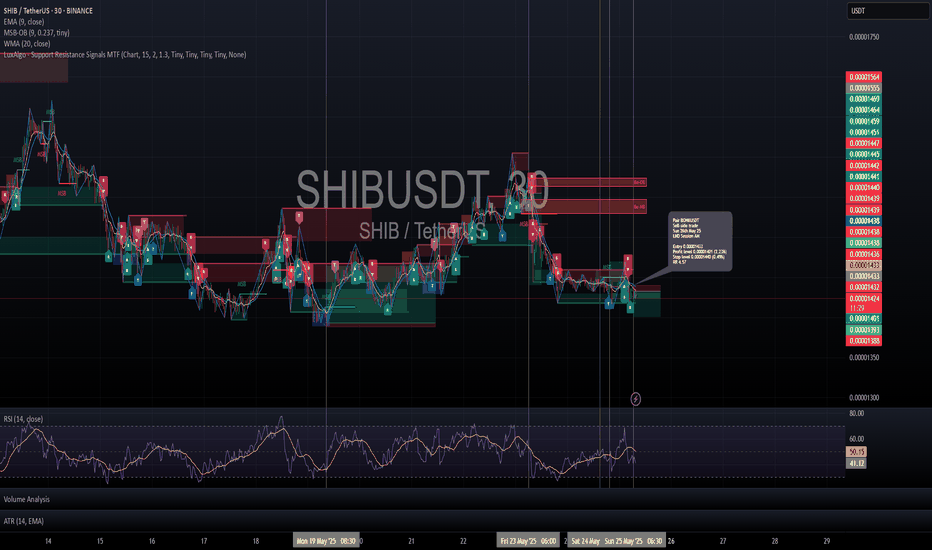Click the 0.00001445 green price label
This screenshot has height=550, width=932.
point(864,155)
